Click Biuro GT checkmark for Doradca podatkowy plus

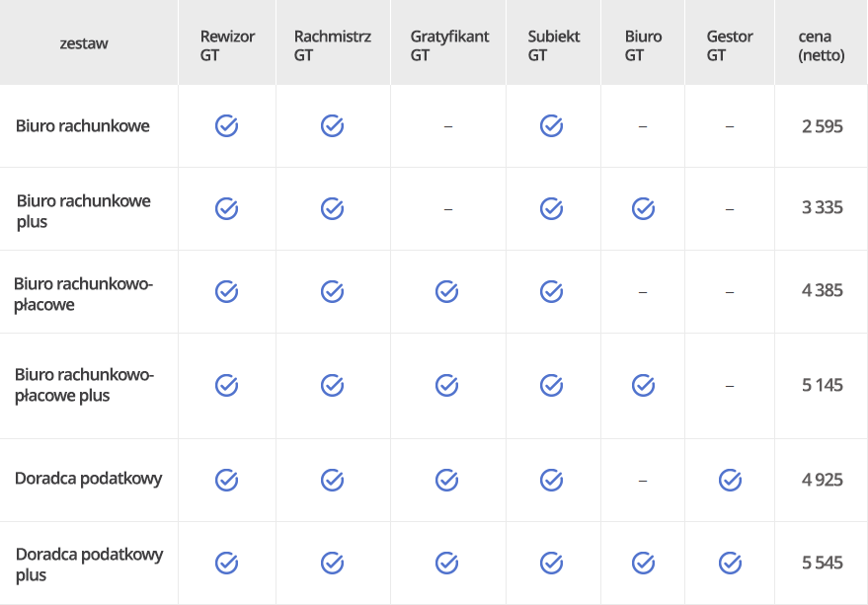(643, 563)
